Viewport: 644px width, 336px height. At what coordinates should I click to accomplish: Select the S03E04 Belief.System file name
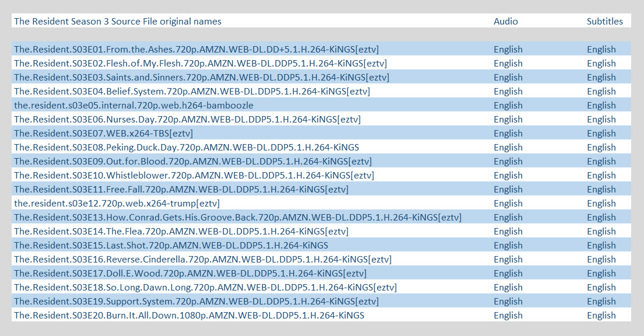click(192, 92)
